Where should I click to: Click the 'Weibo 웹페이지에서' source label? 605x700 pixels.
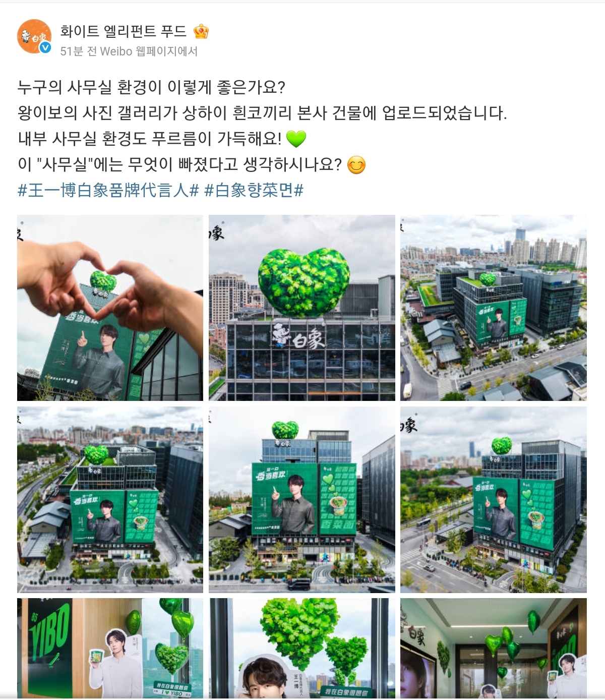[x=149, y=51]
